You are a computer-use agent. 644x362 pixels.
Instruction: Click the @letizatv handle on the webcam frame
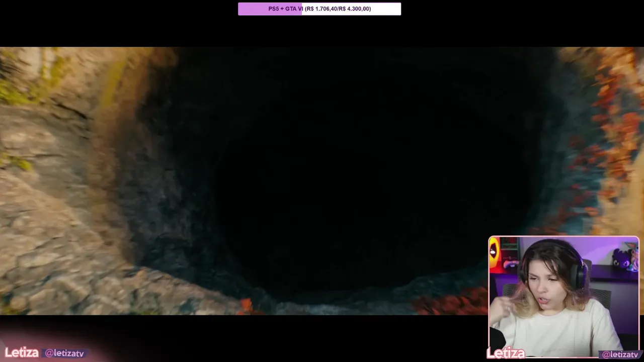[x=620, y=354]
